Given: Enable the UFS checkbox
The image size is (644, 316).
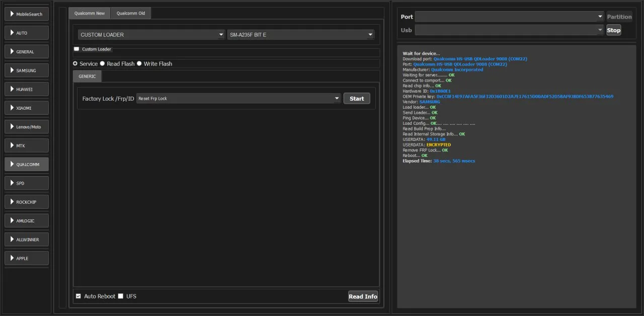Looking at the screenshot, I should tap(120, 296).
